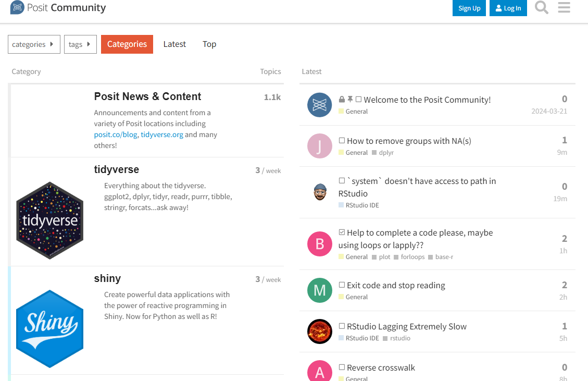Open the search magnifier icon
Image resolution: width=588 pixels, height=381 pixels.
click(542, 7)
